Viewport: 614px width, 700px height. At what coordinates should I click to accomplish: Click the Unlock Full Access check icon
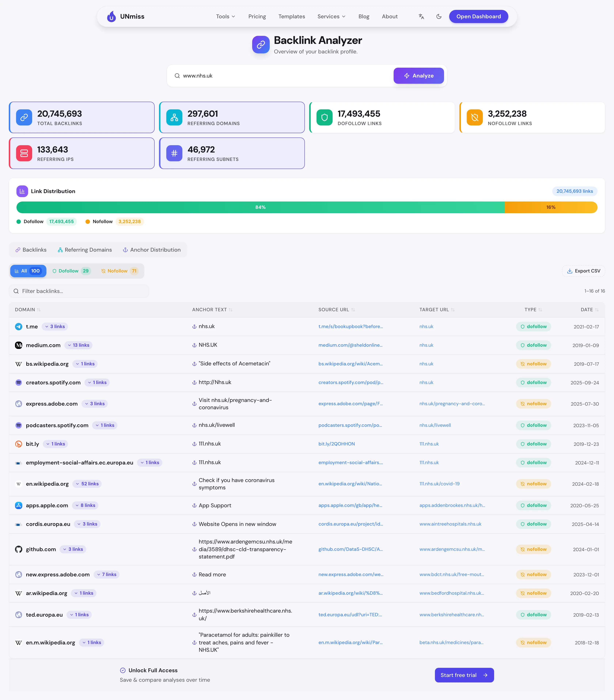pos(123,670)
